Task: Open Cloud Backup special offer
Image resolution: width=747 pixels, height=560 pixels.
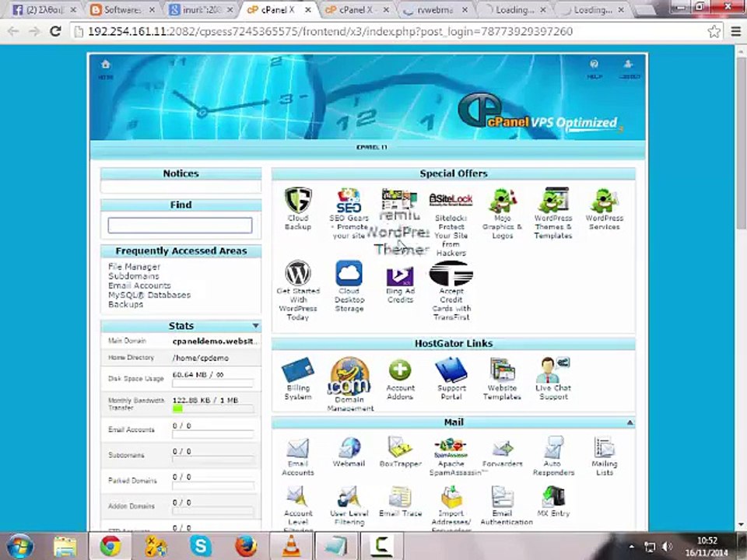Action: click(x=298, y=201)
